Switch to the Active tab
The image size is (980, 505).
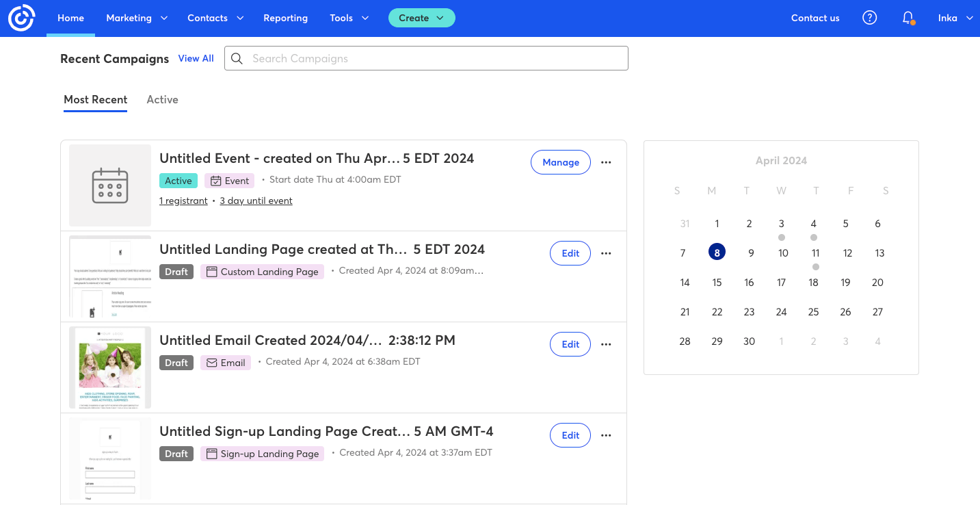pos(162,99)
